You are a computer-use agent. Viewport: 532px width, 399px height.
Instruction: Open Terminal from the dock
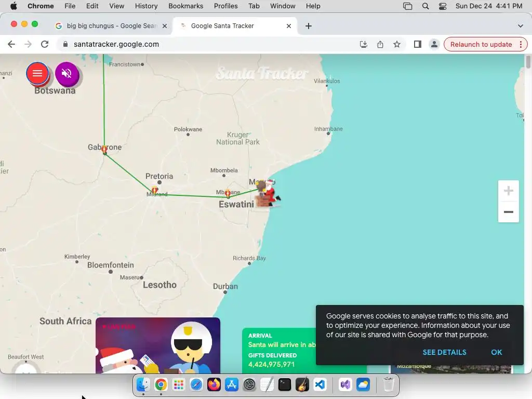point(285,385)
